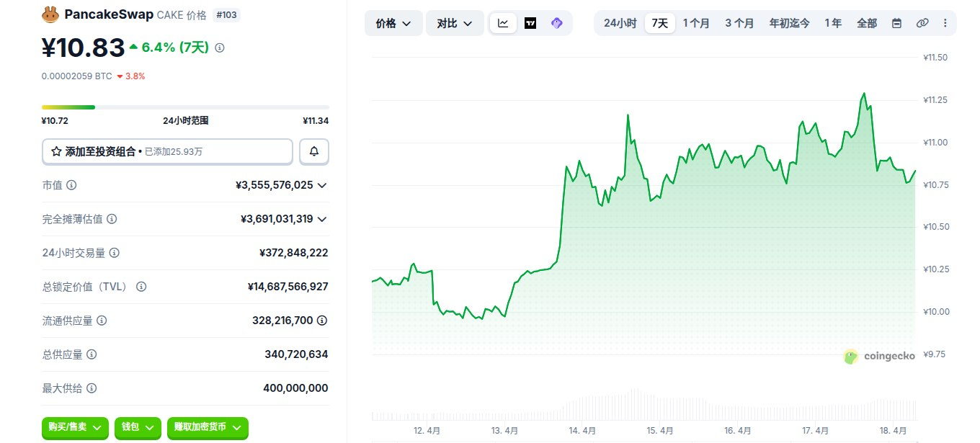Open the calendar date range picker
This screenshot has width=980, height=443.
point(896,23)
